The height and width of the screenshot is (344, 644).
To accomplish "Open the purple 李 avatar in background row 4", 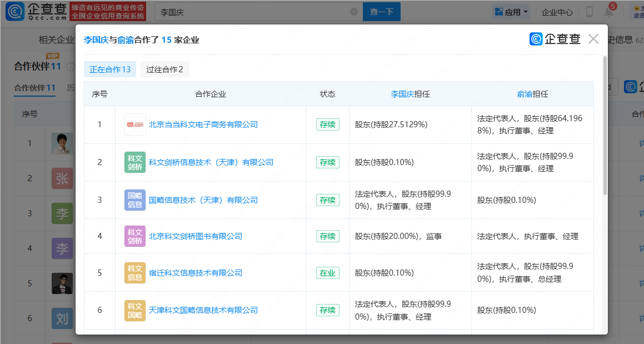I will (x=62, y=248).
